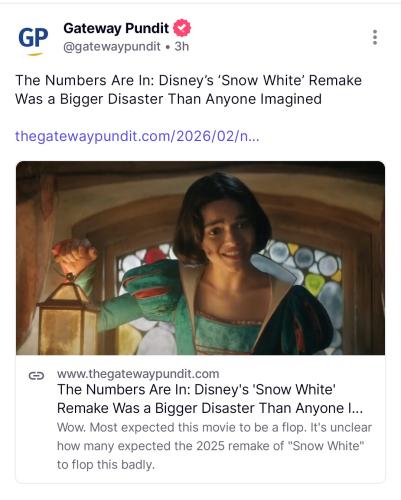Click 'Bigger Disaster Than Anyone Imagined' post line
This screenshot has width=401, height=500.
coord(191,99)
